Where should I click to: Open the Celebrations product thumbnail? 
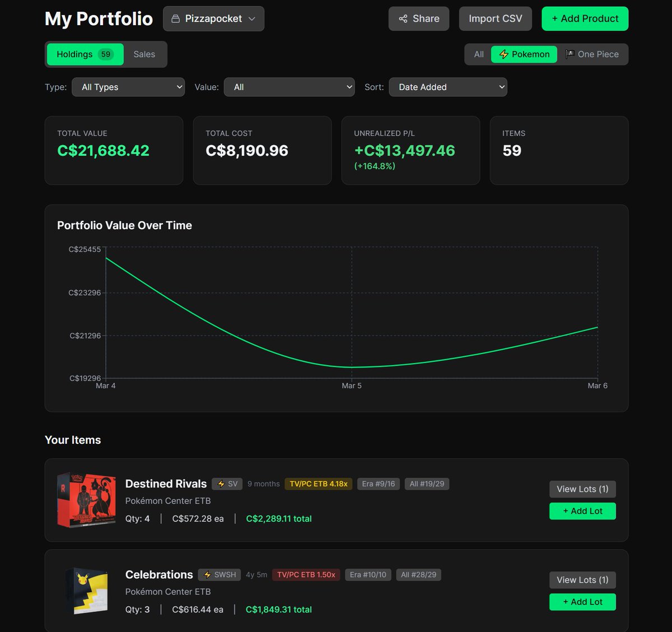pyautogui.click(x=86, y=591)
